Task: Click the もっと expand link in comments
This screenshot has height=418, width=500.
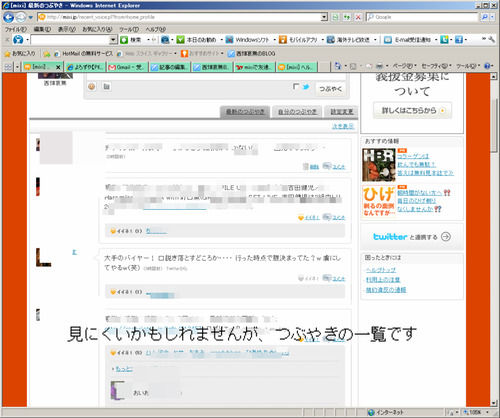Action: [x=123, y=369]
